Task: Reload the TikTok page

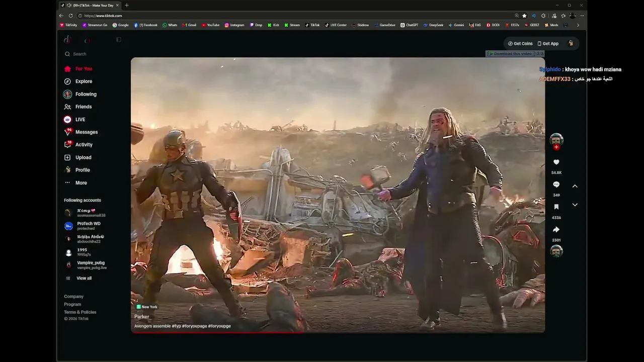Action: pos(71,16)
